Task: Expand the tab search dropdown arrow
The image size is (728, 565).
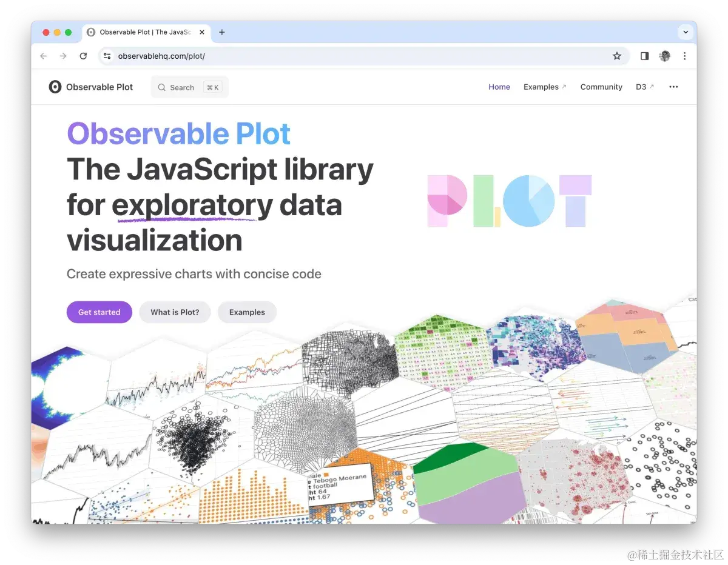Action: (686, 33)
